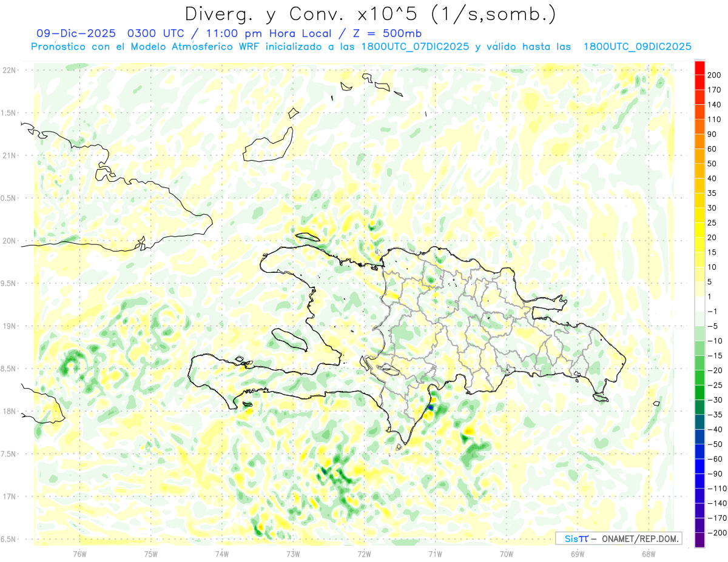The image size is (728, 562).
Task: Click the 75W longitude axis label
Action: [x=151, y=553]
